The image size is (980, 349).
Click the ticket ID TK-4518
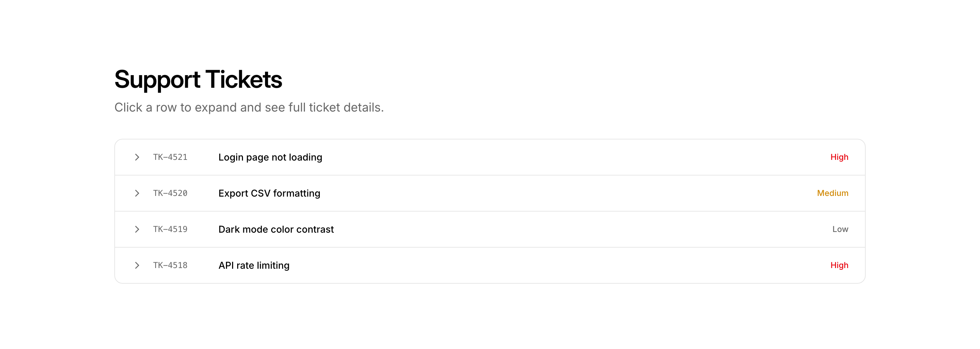170,265
